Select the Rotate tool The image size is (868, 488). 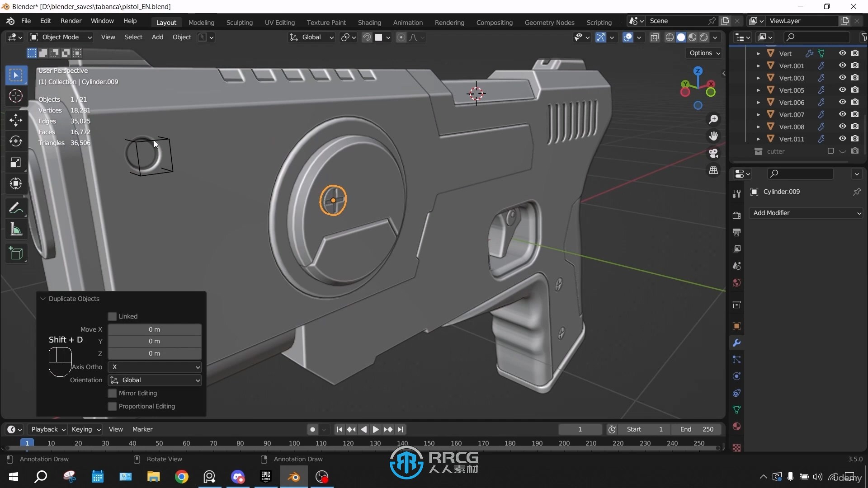coord(16,141)
